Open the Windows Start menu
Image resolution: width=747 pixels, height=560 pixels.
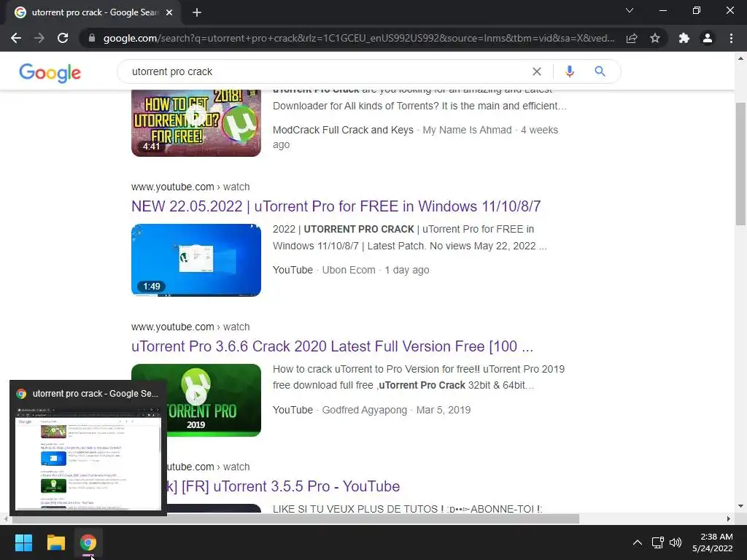[x=23, y=542]
